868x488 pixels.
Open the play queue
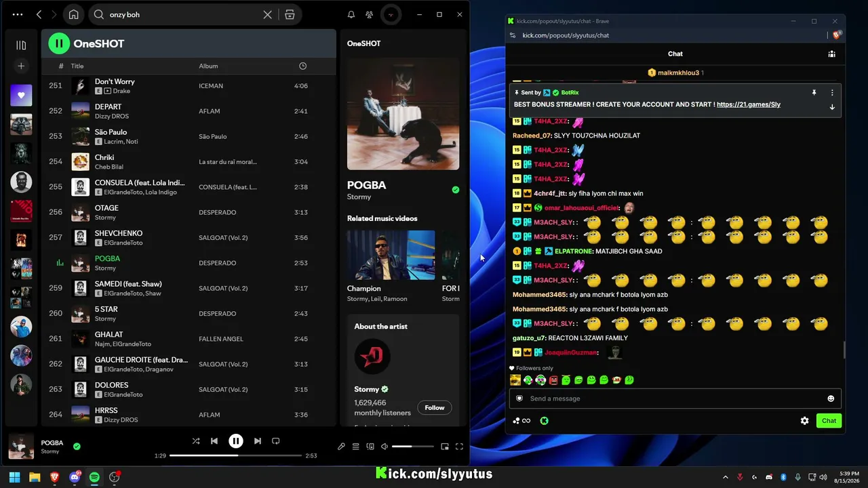355,447
